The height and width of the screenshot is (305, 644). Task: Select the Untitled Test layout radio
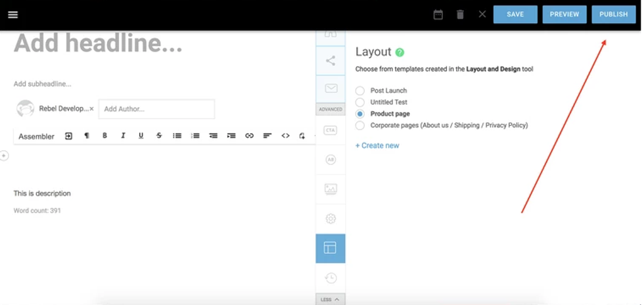(360, 103)
